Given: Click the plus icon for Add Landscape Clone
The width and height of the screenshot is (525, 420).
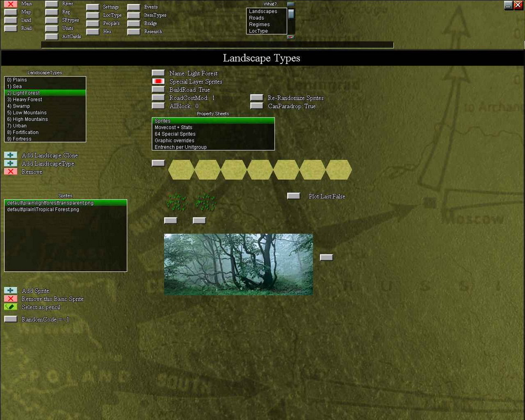Looking at the screenshot, I should (x=10, y=155).
